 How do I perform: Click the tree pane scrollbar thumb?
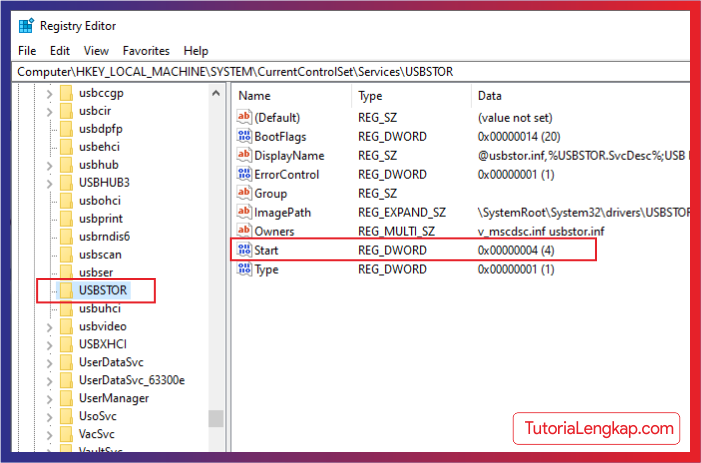[215, 419]
